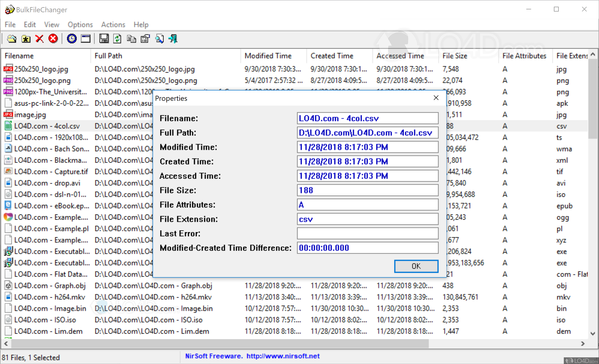This screenshot has width=599, height=364.
Task: Sort by the Created Time column header
Action: pyautogui.click(x=340, y=56)
